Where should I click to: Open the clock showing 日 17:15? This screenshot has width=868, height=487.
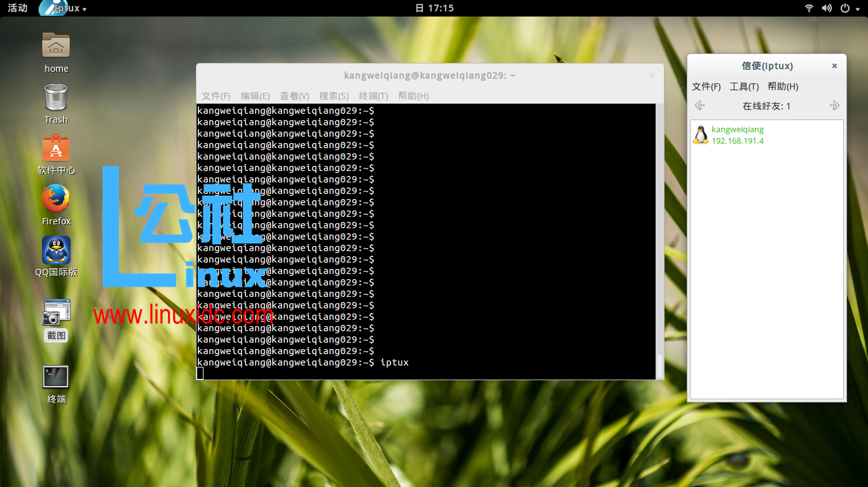[x=434, y=8]
